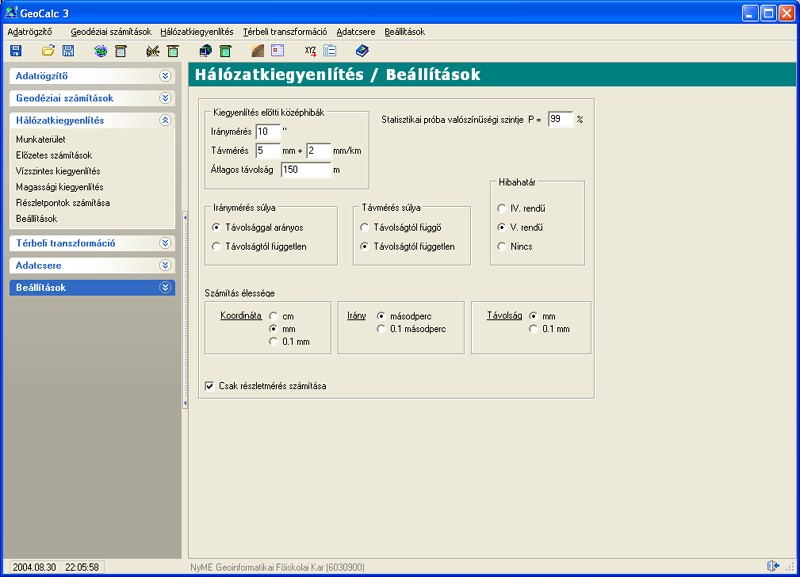This screenshot has width=800, height=577.
Task: Expand the Geodéziai számítások sidebar panel chevron
Action: [165, 98]
